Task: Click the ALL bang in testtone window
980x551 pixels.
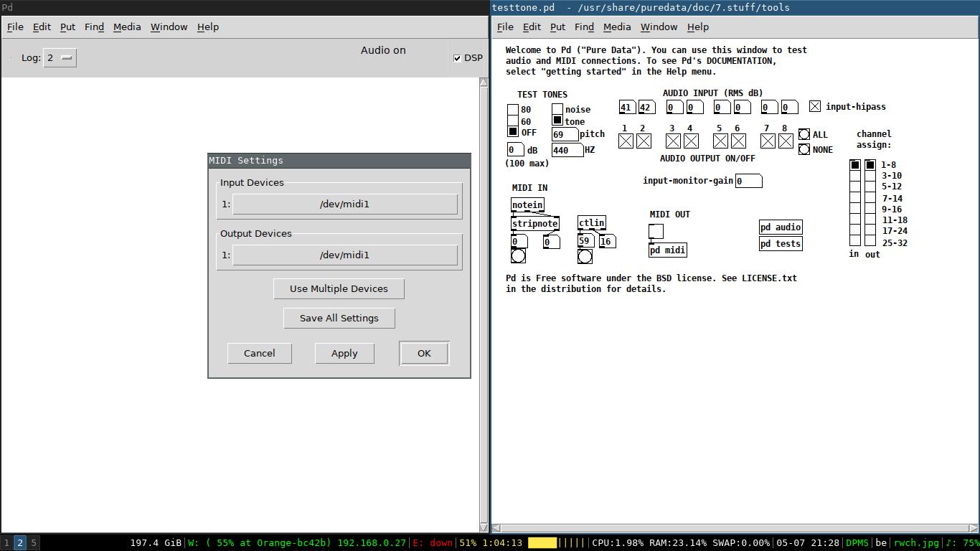Action: (x=804, y=134)
